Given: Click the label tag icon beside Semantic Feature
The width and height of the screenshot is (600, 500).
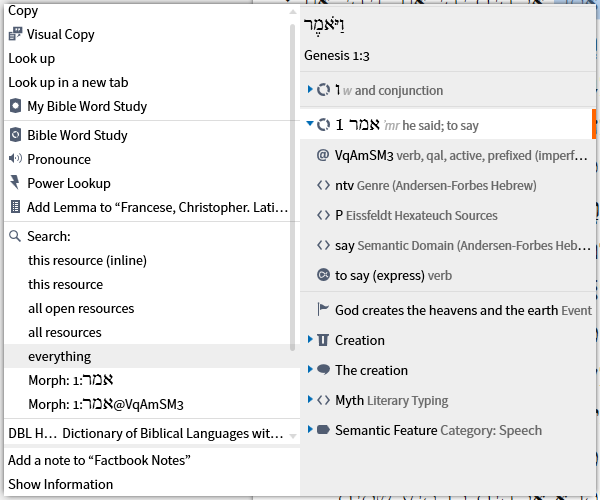Looking at the screenshot, I should (x=323, y=430).
